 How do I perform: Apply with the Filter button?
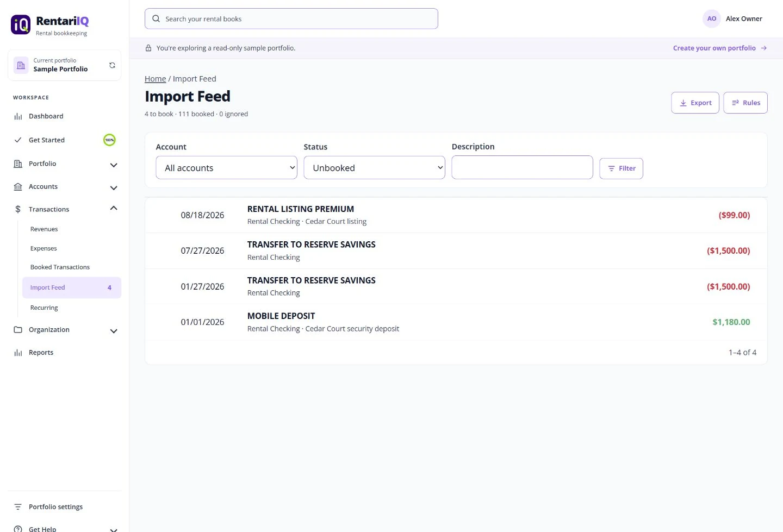(622, 168)
